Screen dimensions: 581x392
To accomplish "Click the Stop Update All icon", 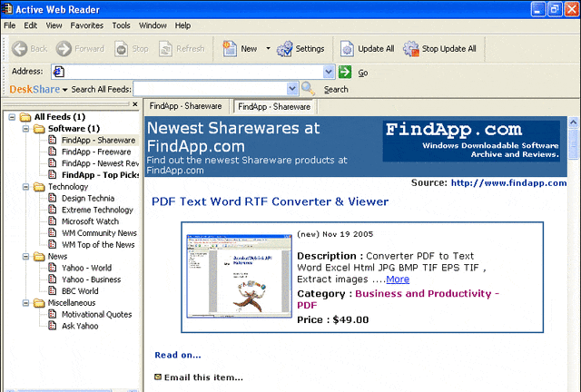I will [x=411, y=49].
